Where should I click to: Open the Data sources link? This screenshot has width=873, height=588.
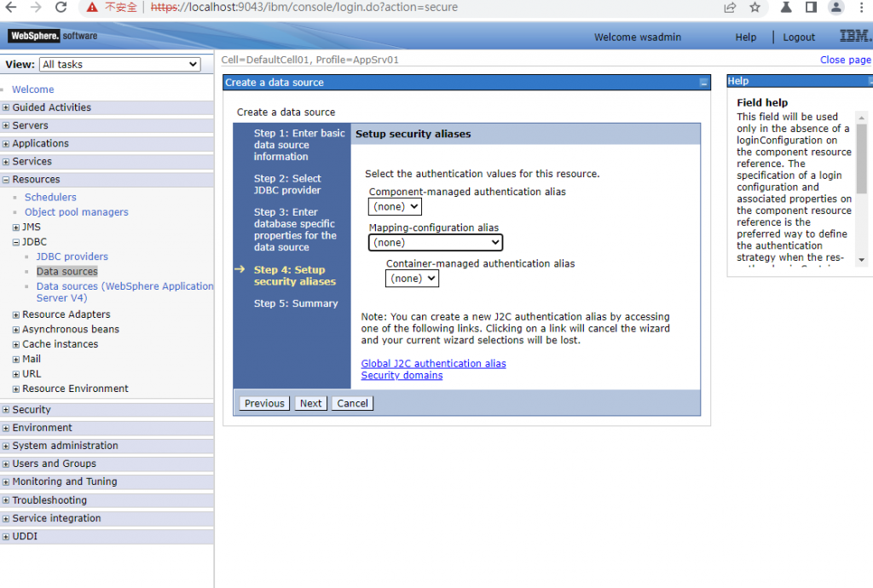(66, 272)
